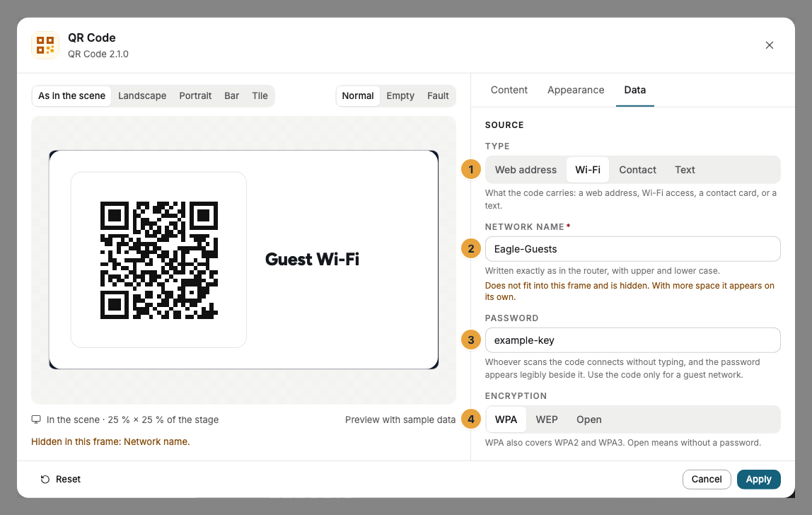Switch preview to Tile layout
This screenshot has height=515, width=812.
(x=260, y=96)
